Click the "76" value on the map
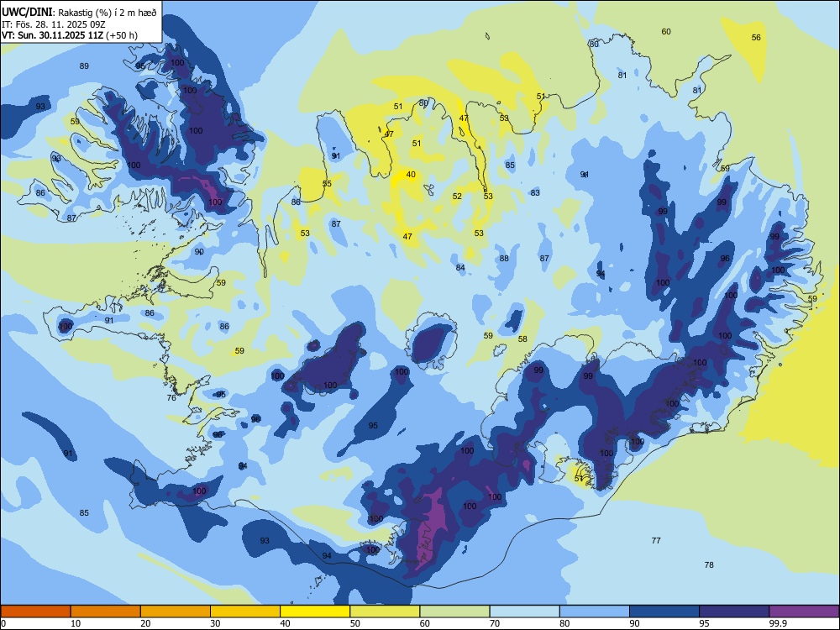The height and width of the screenshot is (630, 840). pos(171,397)
